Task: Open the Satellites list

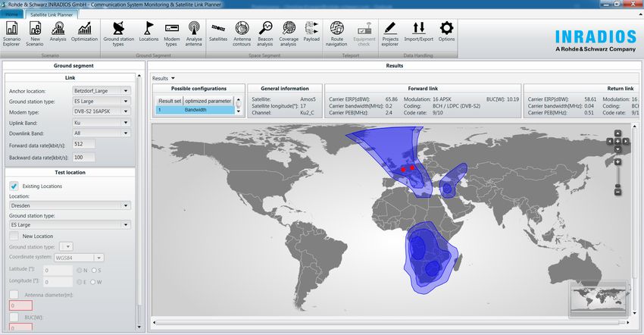Action: pyautogui.click(x=218, y=32)
